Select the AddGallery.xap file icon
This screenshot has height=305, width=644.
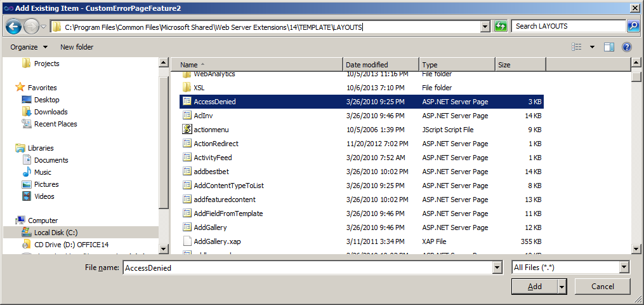(x=187, y=241)
